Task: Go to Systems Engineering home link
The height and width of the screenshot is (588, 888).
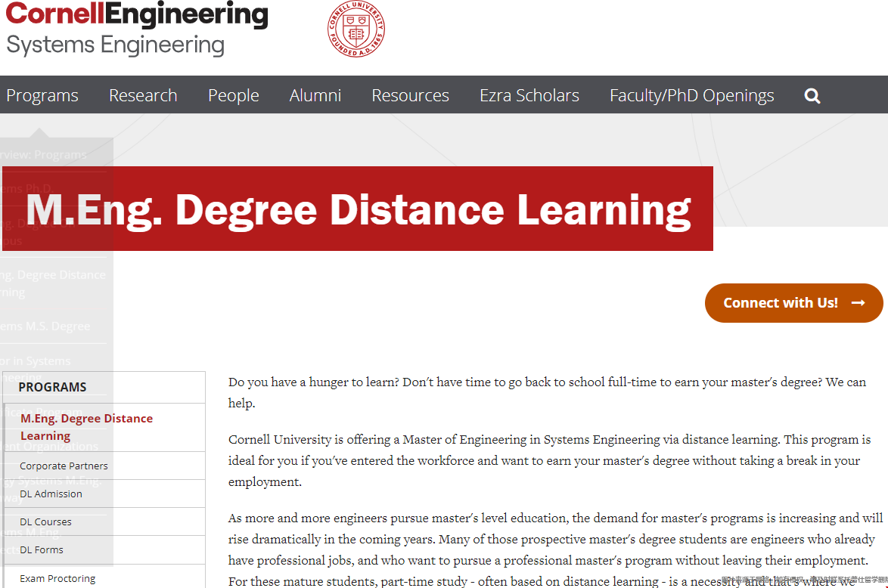Action: [x=116, y=45]
